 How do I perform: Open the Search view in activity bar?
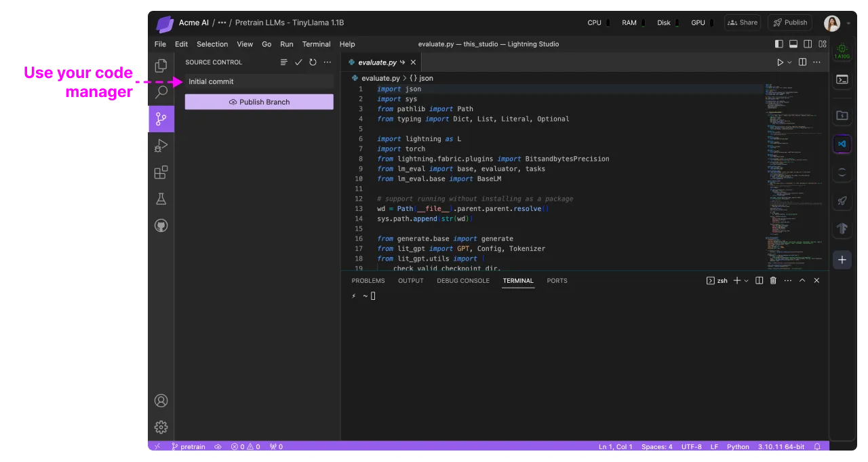tap(161, 92)
